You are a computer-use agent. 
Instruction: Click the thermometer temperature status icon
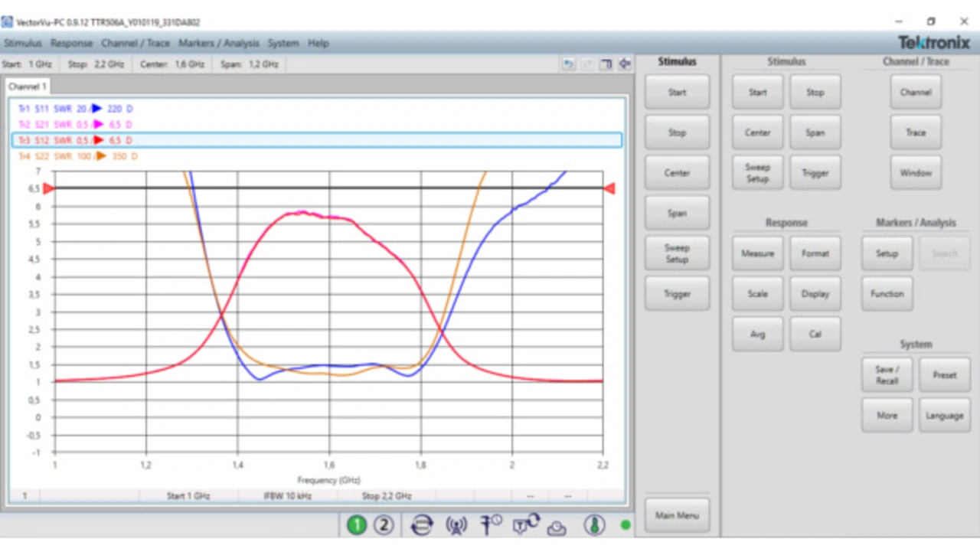[594, 525]
